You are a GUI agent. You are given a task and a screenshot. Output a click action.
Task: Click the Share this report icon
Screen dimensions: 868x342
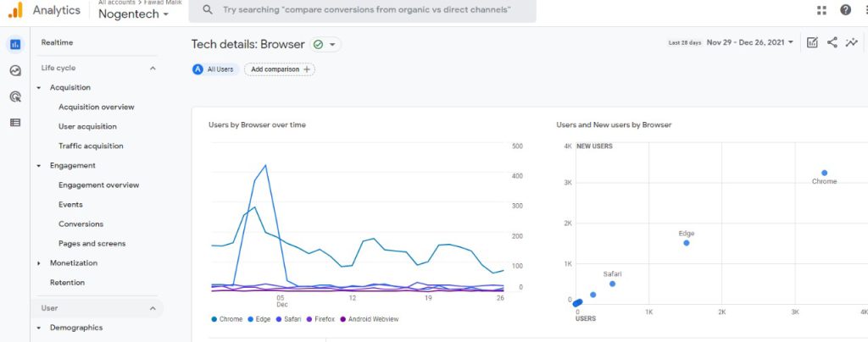(x=832, y=42)
